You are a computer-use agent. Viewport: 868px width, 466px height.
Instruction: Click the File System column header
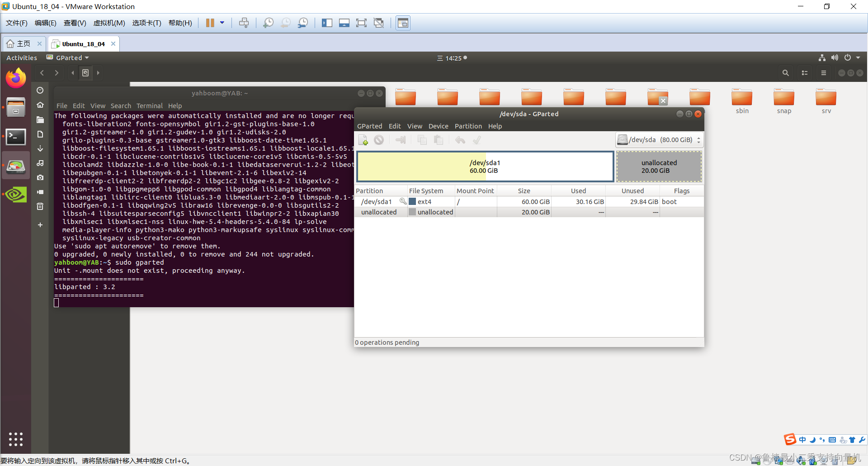[x=431, y=191]
